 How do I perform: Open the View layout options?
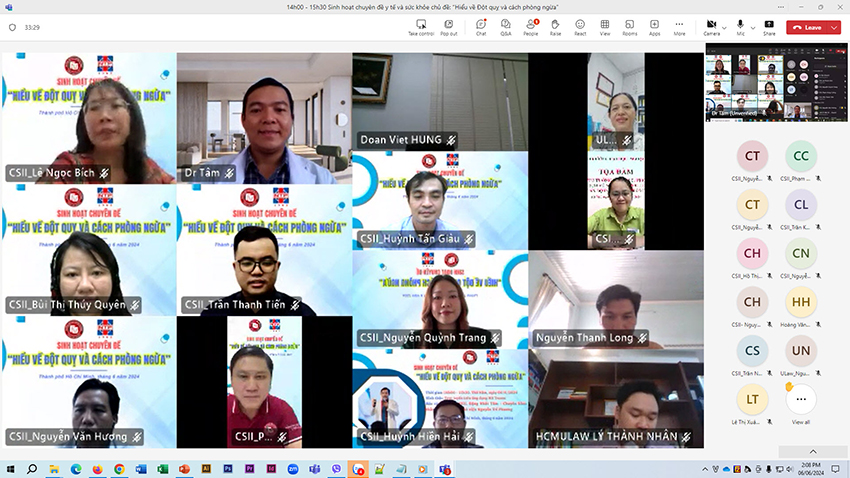(x=605, y=27)
